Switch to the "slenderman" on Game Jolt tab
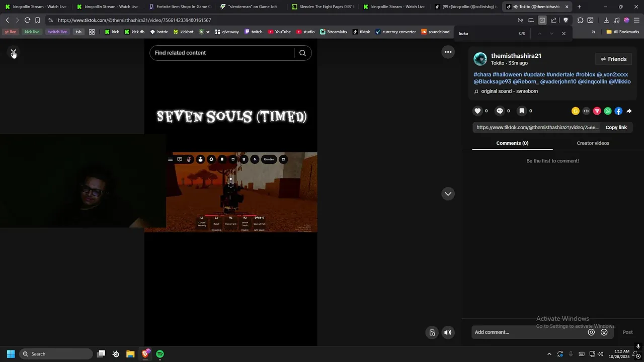Screen dimensions: 644x362 pos(251,7)
